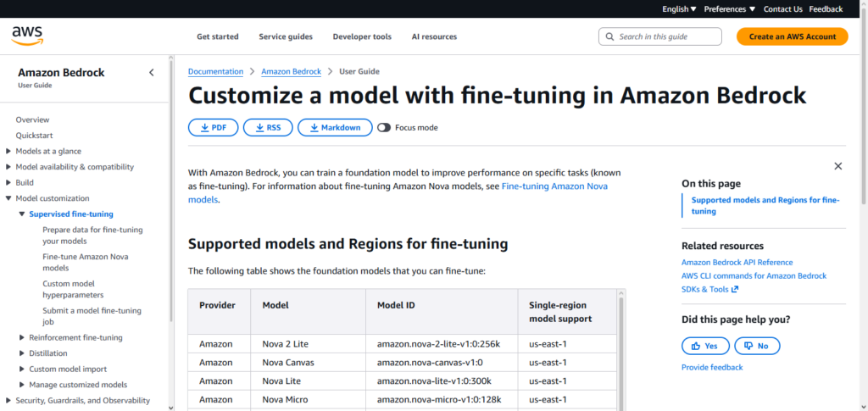868x411 pixels.
Task: Open the Service guides menu
Action: point(286,36)
